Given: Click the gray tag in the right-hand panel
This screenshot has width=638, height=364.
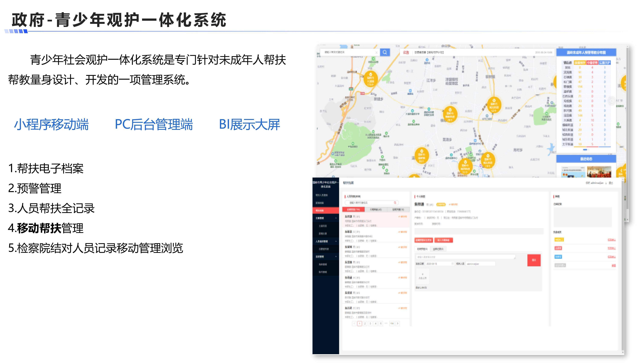Looking at the screenshot, I should (x=560, y=265).
